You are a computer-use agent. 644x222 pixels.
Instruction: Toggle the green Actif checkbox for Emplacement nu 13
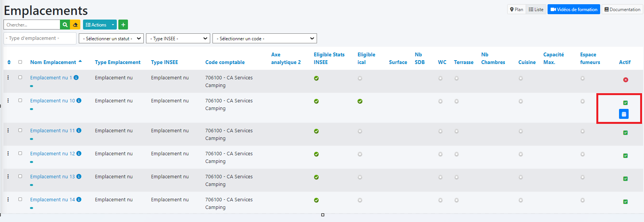click(625, 179)
